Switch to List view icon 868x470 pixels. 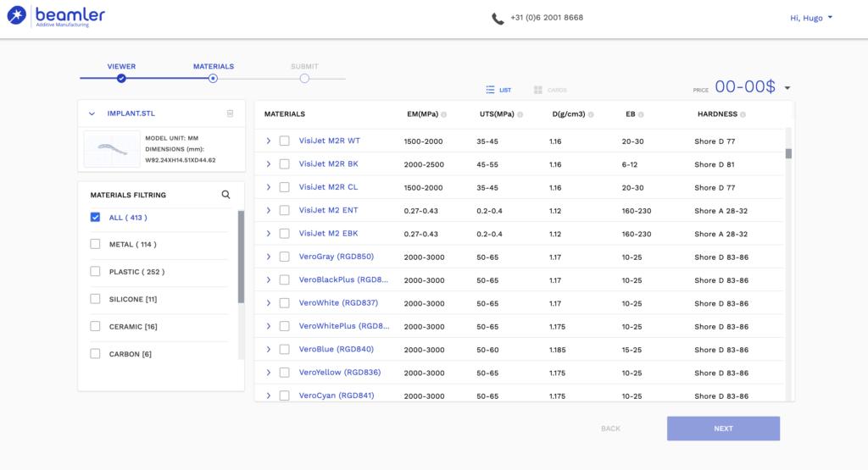click(x=491, y=90)
